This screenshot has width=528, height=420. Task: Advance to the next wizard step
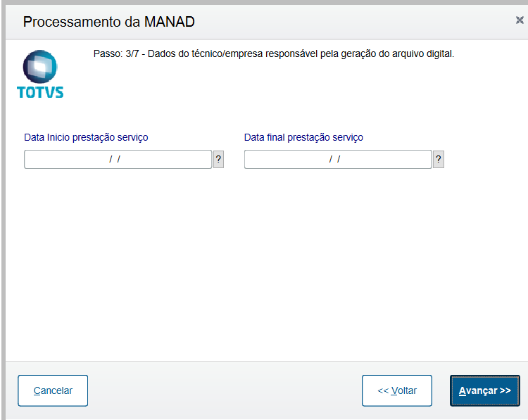[x=484, y=390]
